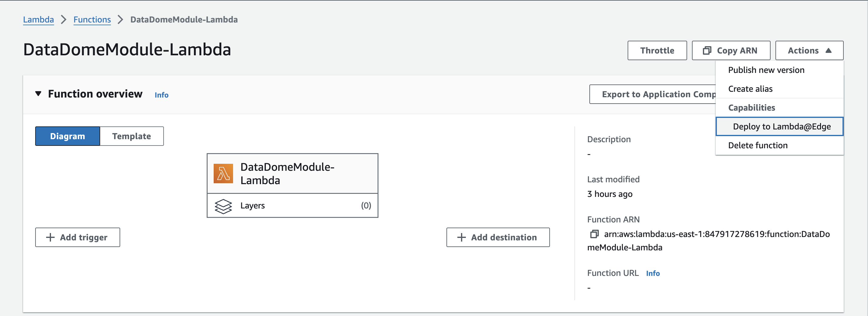Choose Delete function in Actions menu
The height and width of the screenshot is (316, 868).
pyautogui.click(x=779, y=145)
